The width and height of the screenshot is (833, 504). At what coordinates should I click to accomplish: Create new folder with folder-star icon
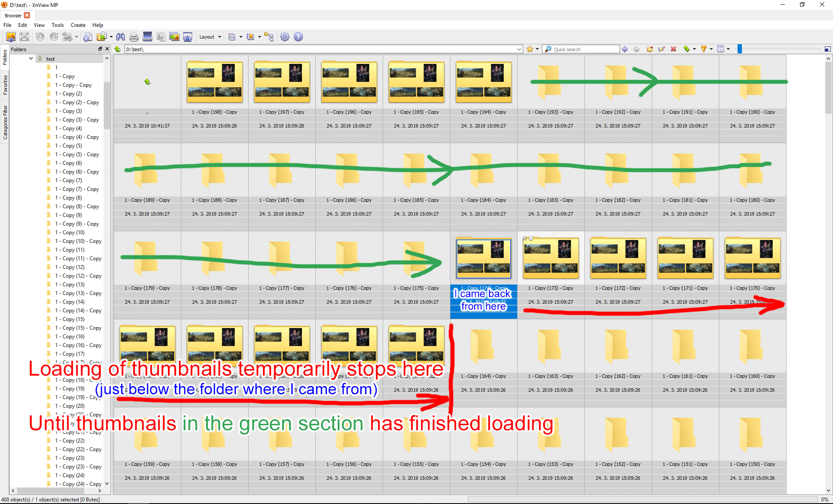click(649, 49)
